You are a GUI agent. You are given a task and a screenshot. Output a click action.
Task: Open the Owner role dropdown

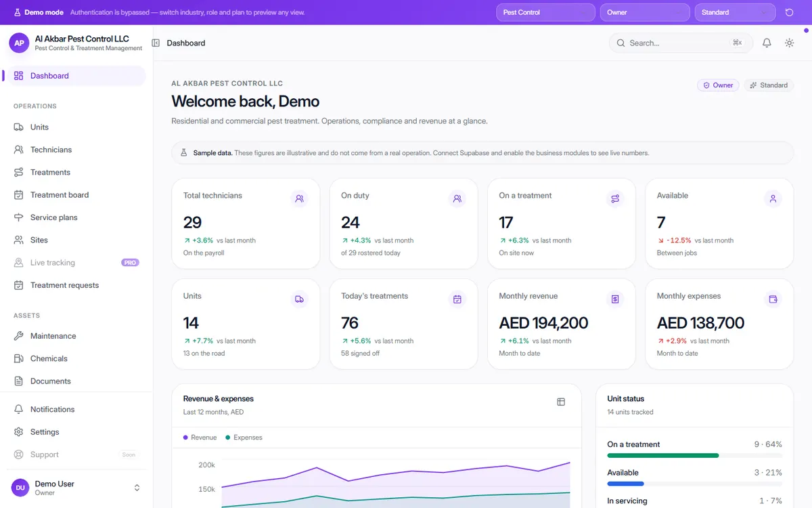[645, 12]
